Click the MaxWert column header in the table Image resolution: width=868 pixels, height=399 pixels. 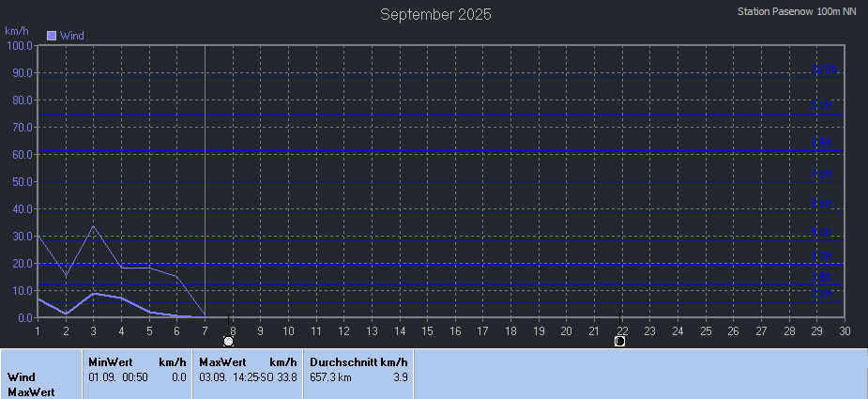221,362
